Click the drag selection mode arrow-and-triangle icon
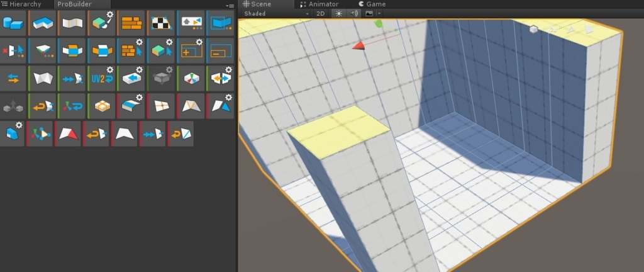Viewport: 644px width, 272px height. [191, 23]
